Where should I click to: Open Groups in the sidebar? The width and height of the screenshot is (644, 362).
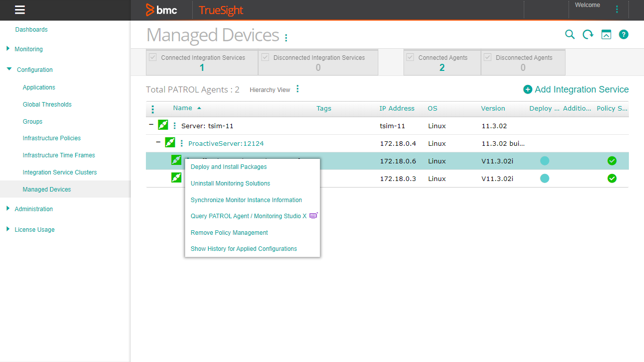point(33,122)
